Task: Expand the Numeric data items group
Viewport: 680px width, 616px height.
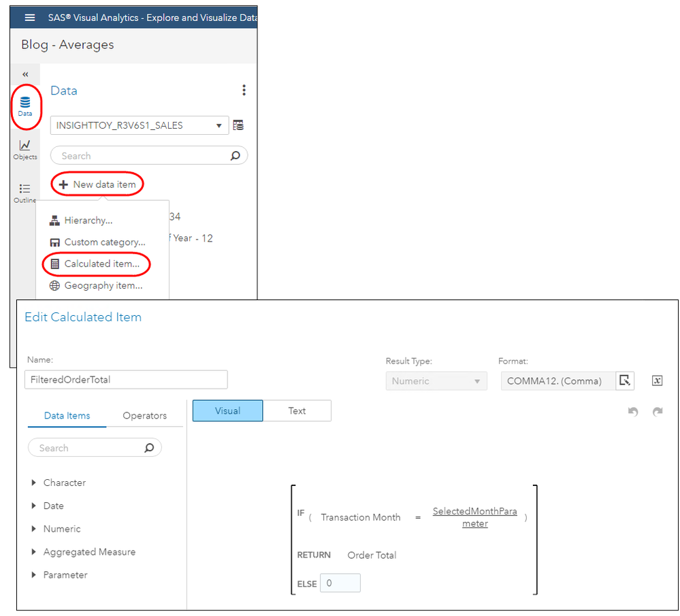Action: pyautogui.click(x=33, y=528)
